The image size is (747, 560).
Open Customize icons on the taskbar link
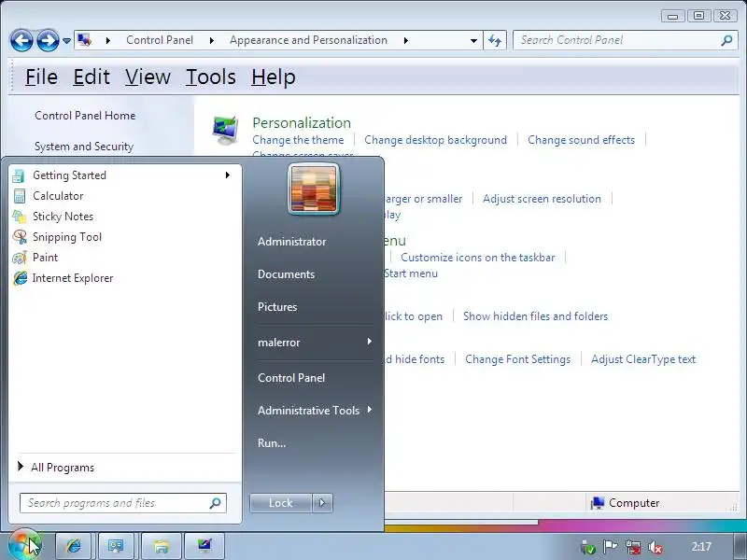tap(477, 258)
